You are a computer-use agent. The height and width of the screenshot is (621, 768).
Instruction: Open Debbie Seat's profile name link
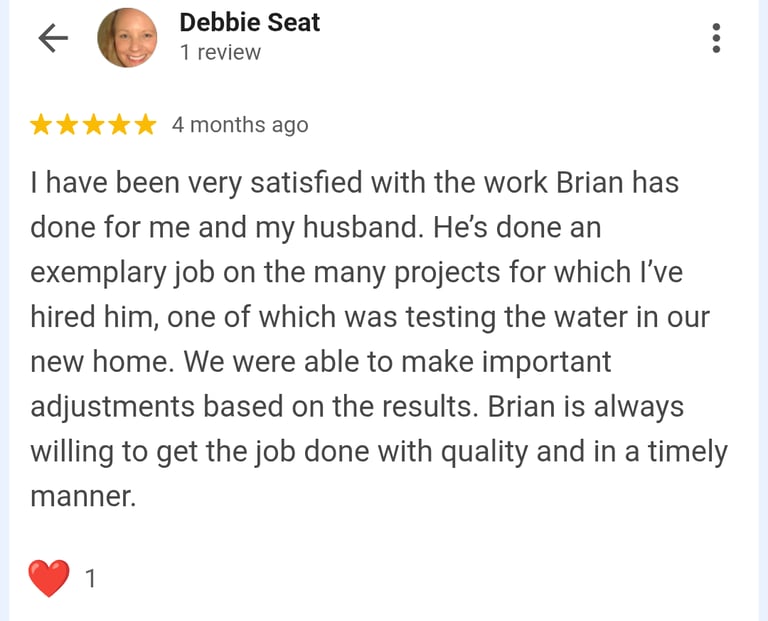tap(250, 23)
